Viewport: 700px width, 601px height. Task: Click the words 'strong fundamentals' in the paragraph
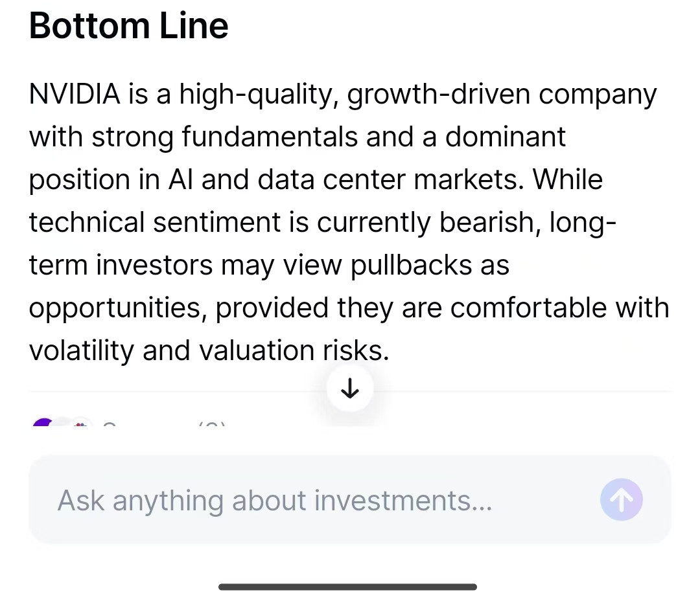coord(224,136)
